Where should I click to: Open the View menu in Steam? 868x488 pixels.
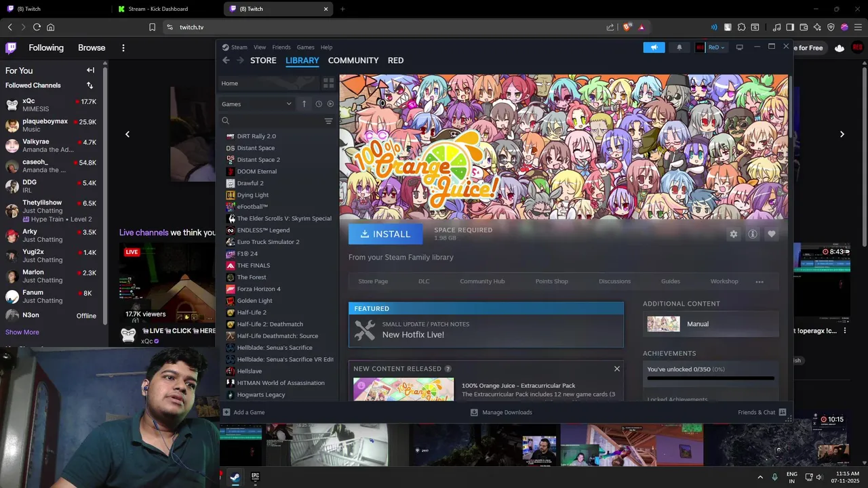260,47
